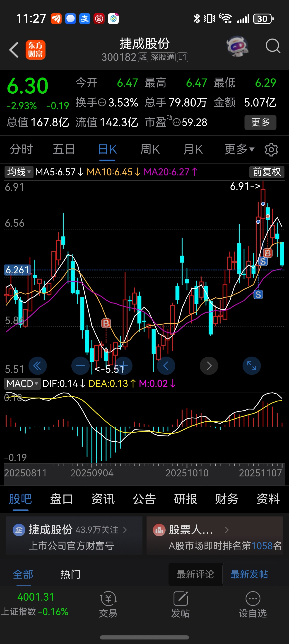Viewport: 289px width, 644px height.
Task: Open the 股票人气 ranking card chevron
Action: coord(227,530)
